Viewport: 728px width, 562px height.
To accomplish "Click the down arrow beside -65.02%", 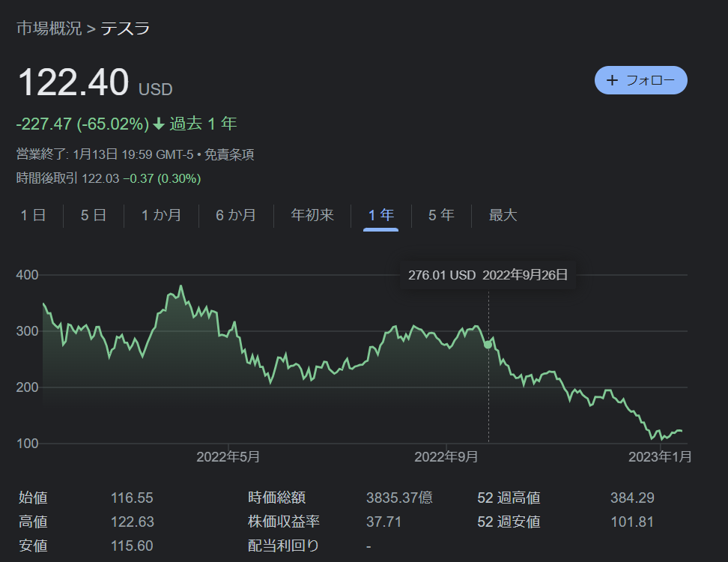I will point(159,124).
